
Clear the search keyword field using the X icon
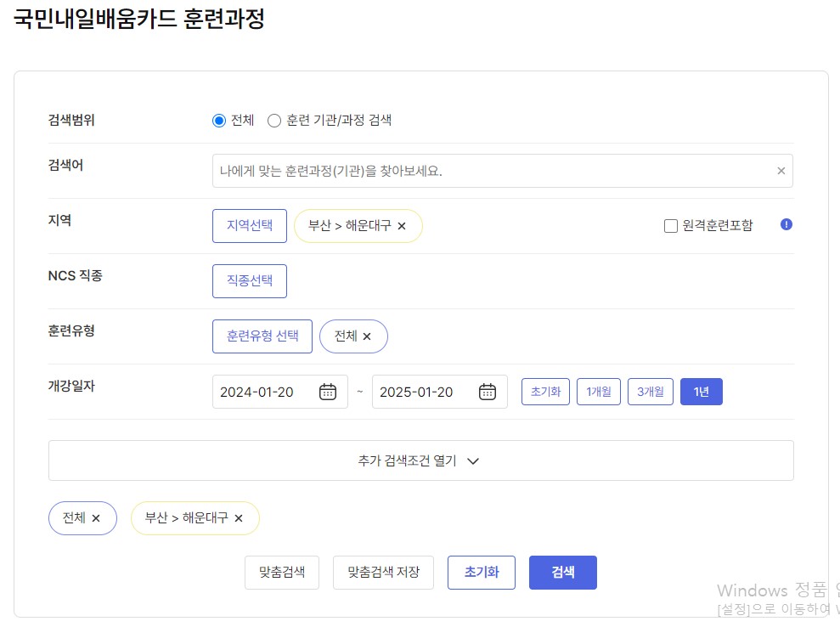pyautogui.click(x=781, y=170)
